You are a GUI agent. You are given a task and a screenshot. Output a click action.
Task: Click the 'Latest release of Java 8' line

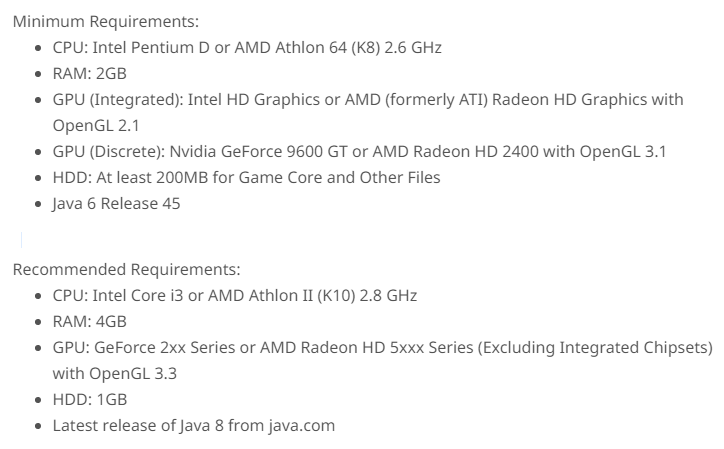[x=193, y=425]
